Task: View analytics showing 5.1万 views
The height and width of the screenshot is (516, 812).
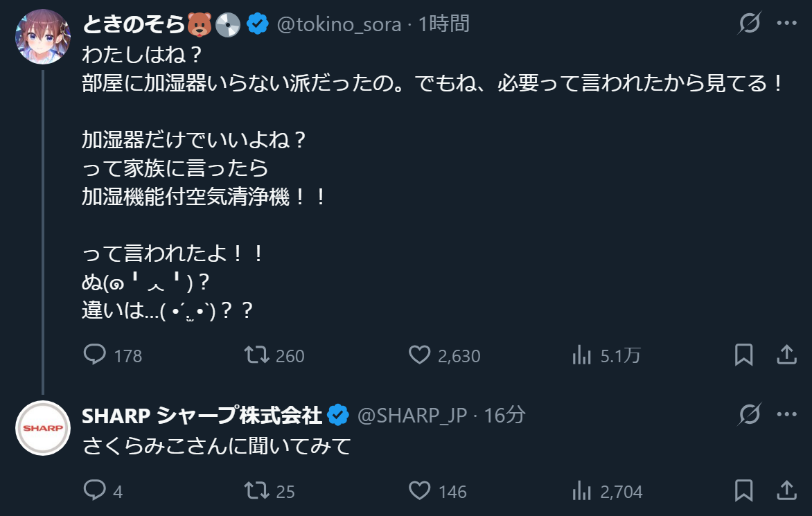Action: 581,355
